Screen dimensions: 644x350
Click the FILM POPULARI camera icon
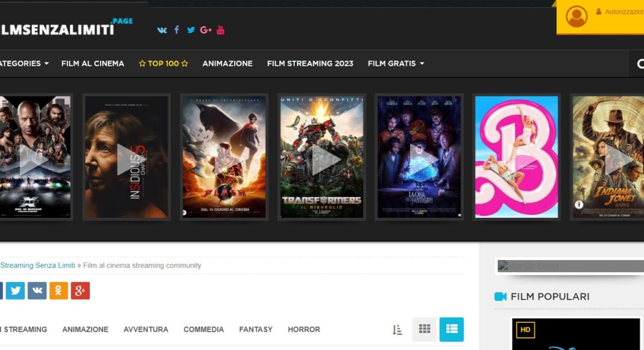[x=500, y=297]
